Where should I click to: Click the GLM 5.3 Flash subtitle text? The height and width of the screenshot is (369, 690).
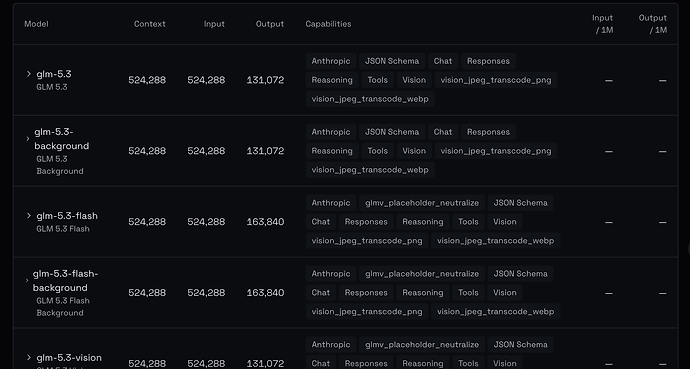[63, 229]
